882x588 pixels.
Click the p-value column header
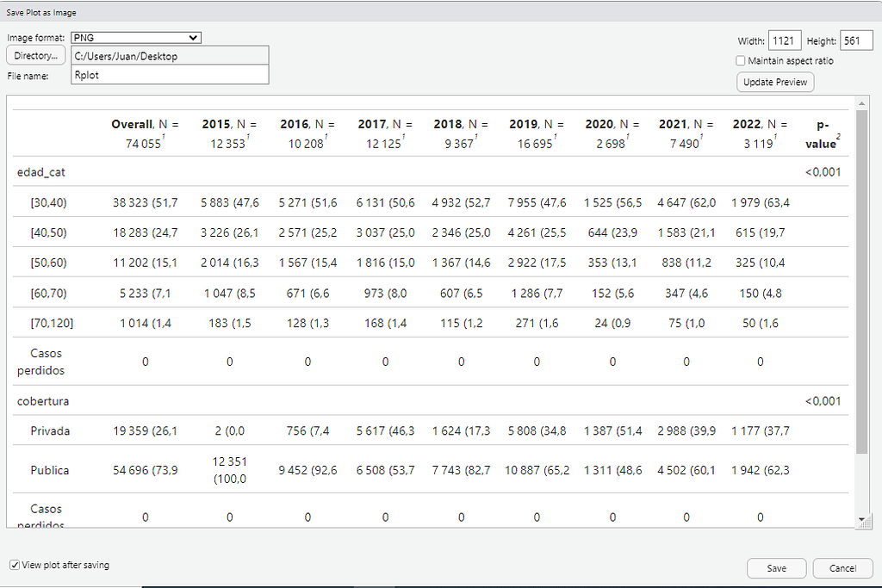tap(820, 133)
